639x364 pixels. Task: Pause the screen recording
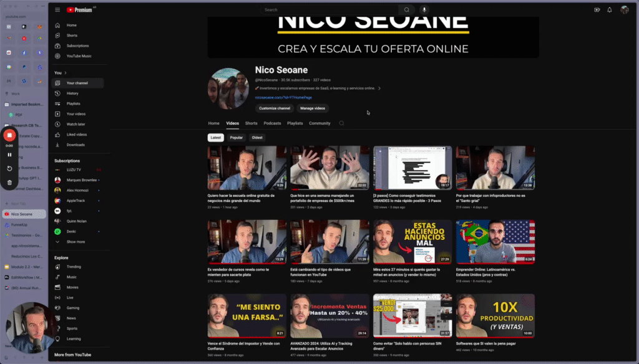tap(9, 155)
